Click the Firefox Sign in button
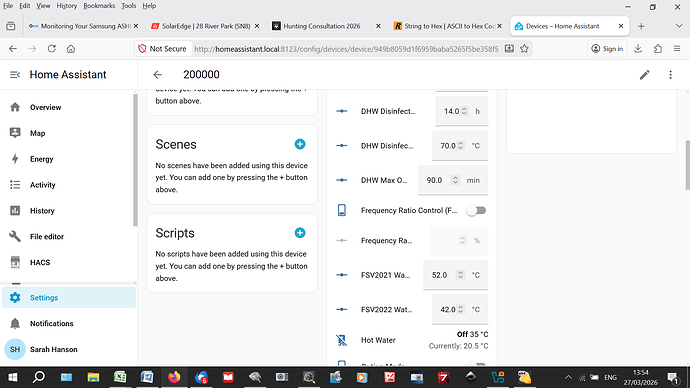The width and height of the screenshot is (690, 388). click(607, 49)
